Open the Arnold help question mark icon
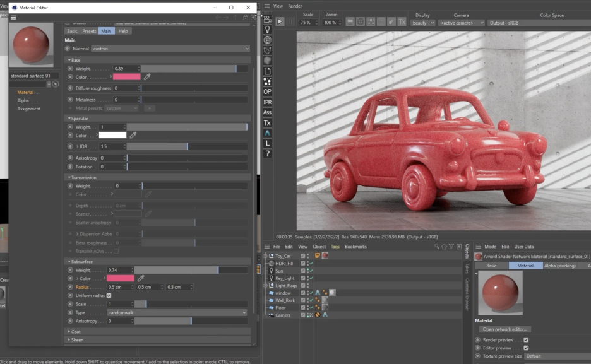 click(268, 153)
